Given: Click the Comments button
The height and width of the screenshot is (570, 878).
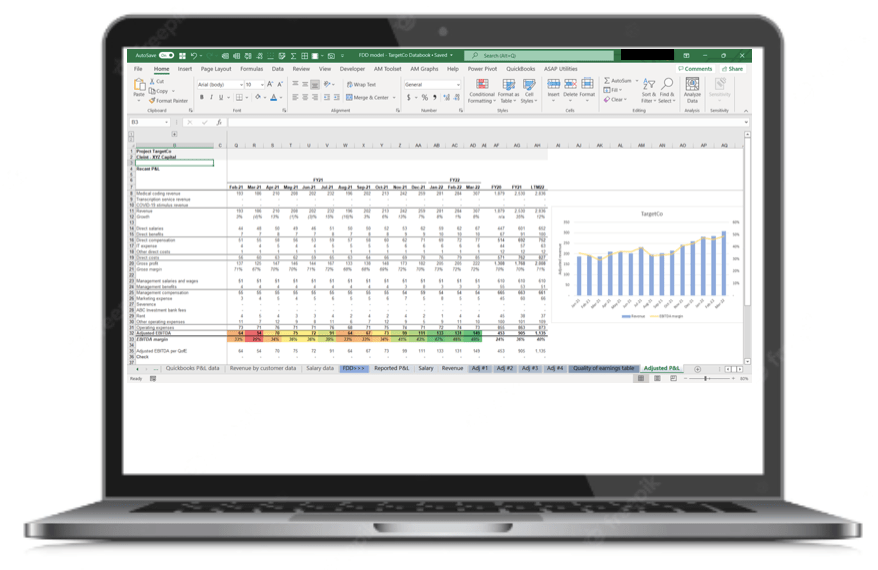Looking at the screenshot, I should point(697,69).
